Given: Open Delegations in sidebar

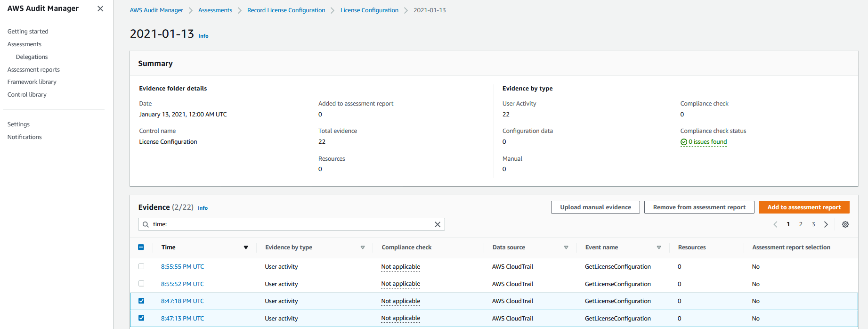Looking at the screenshot, I should 32,57.
